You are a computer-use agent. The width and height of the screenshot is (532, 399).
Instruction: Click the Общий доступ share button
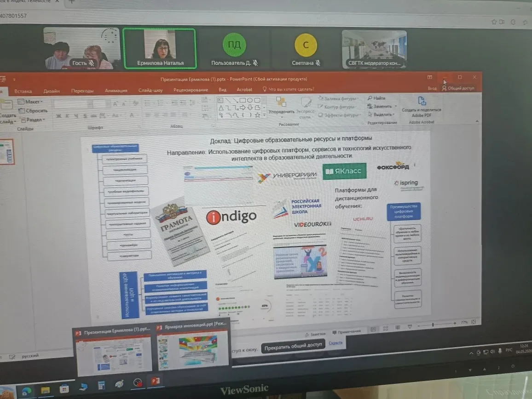click(458, 88)
